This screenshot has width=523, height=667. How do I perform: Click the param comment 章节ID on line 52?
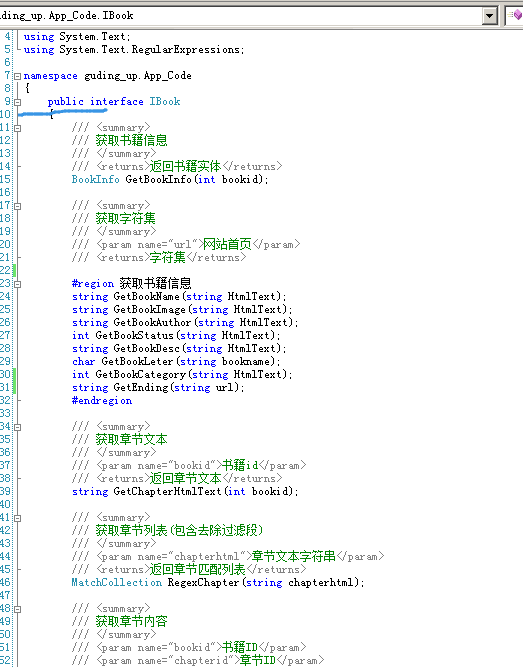click(257, 661)
